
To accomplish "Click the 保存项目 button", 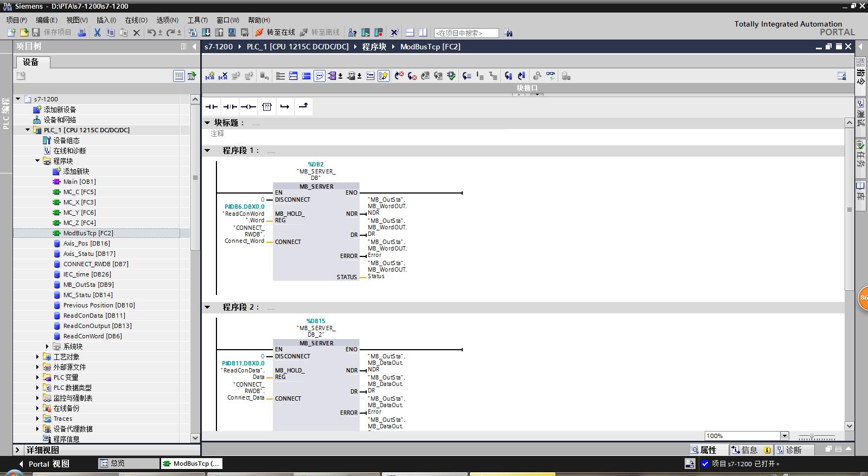I will [52, 33].
